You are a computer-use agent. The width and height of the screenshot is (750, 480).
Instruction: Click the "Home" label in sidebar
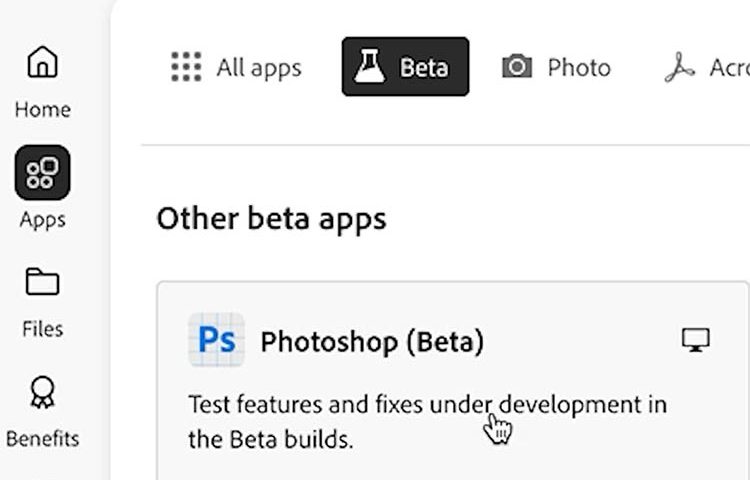click(x=42, y=109)
